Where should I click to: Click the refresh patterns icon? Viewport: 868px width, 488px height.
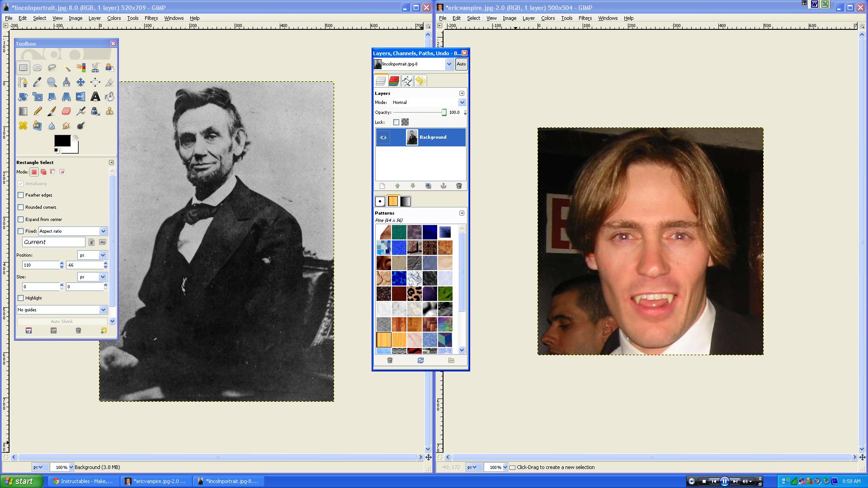pos(420,361)
